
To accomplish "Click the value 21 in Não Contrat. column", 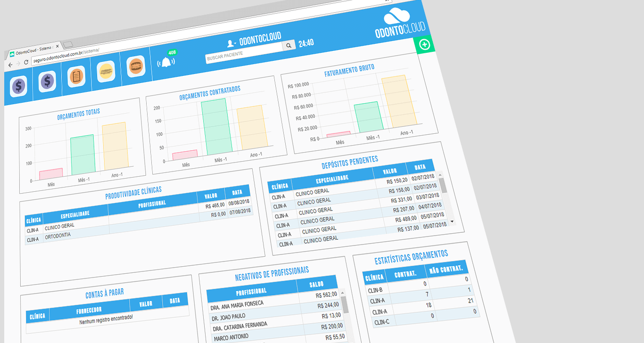I will tap(470, 301).
